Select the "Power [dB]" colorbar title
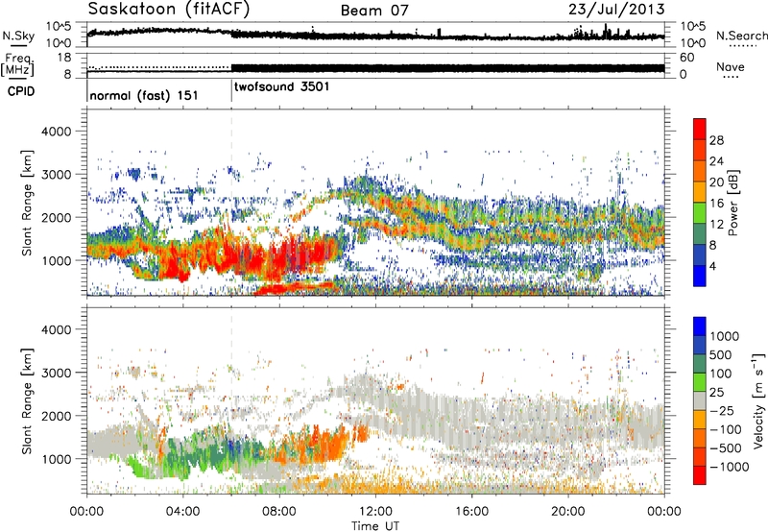 pos(732,203)
